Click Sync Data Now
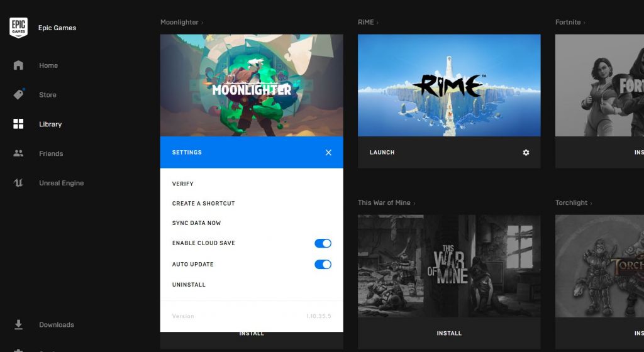The image size is (644, 352). [196, 223]
